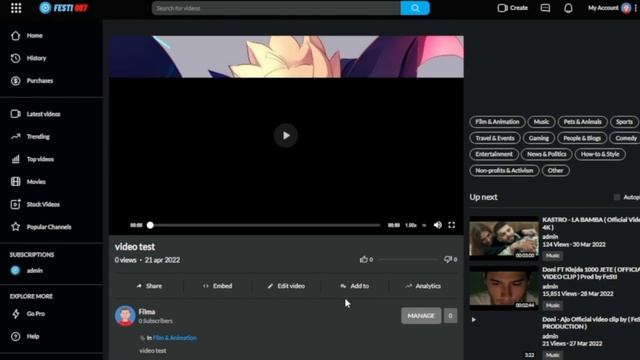This screenshot has height=360, width=640.
Task: Play the video with center play button
Action: 286,136
